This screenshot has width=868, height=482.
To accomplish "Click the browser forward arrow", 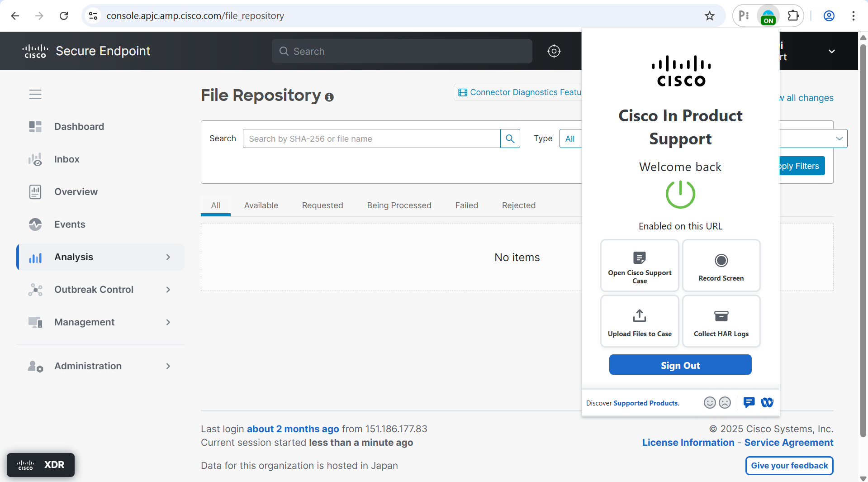I will coord(39,16).
